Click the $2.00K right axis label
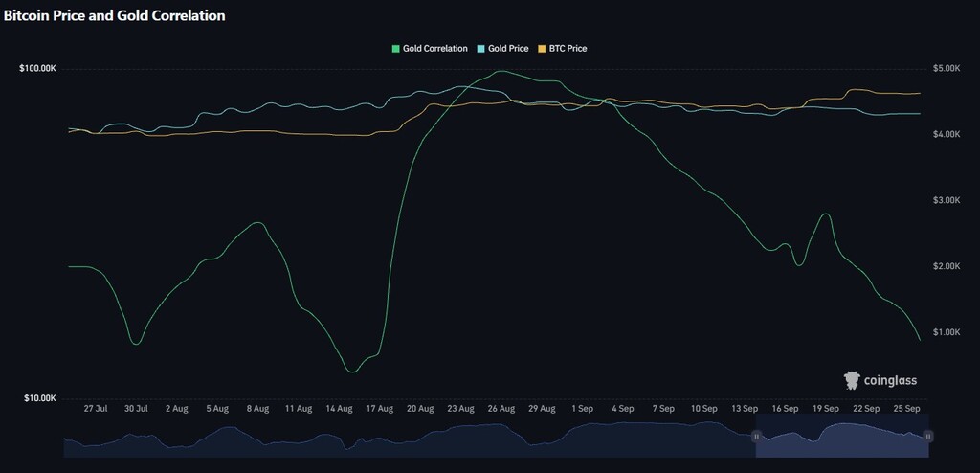 tap(947, 266)
